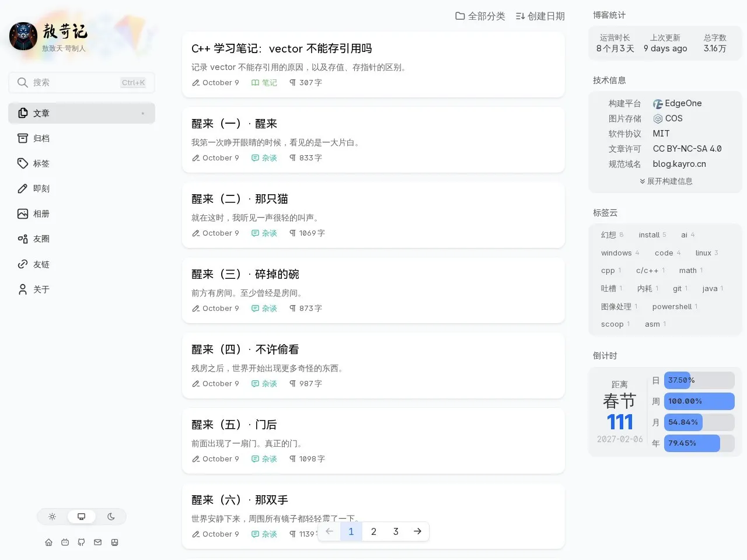
Task: Click the day progress bar showing 37.50%
Action: (x=699, y=380)
